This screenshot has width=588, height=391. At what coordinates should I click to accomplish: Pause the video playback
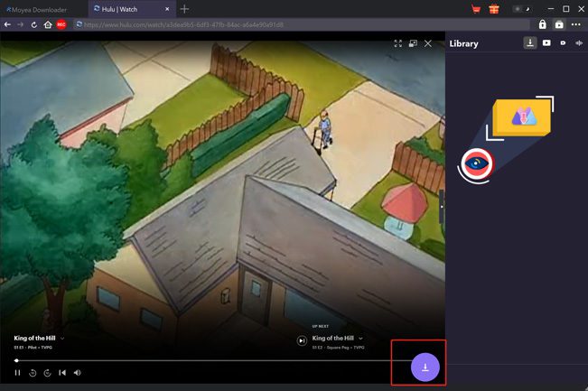(17, 372)
